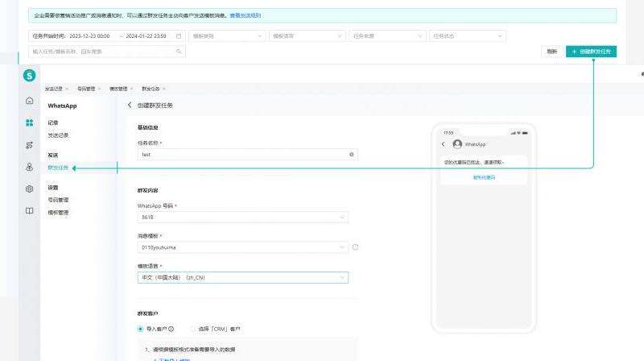
Task: Click the user profile icon in sidebar
Action: coord(30,167)
